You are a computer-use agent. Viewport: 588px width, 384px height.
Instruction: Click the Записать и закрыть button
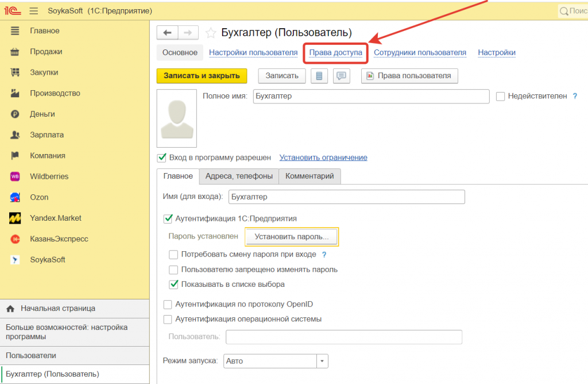pos(202,76)
